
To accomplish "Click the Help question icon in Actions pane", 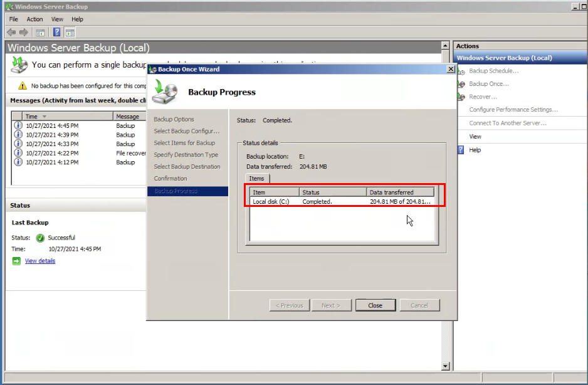I will pyautogui.click(x=461, y=150).
